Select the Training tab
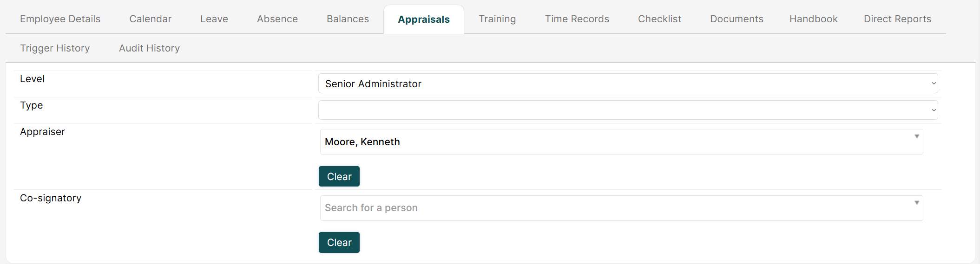The image size is (980, 264). (497, 19)
